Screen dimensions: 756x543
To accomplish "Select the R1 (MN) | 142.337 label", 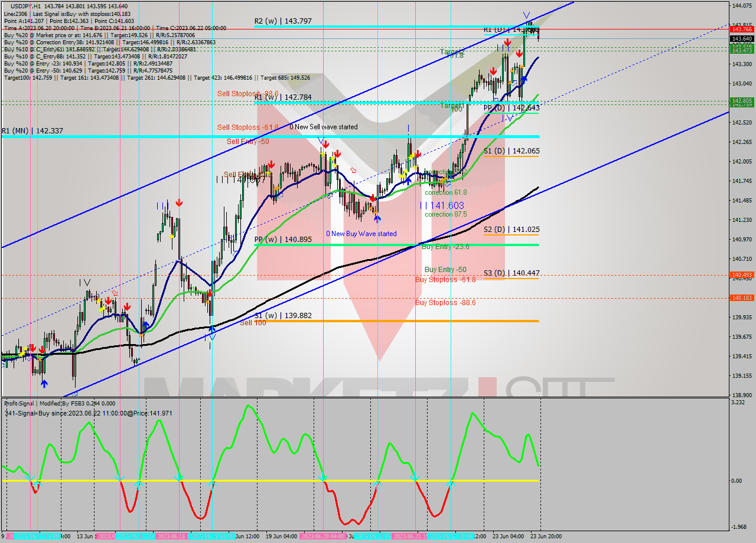I will (x=32, y=131).
